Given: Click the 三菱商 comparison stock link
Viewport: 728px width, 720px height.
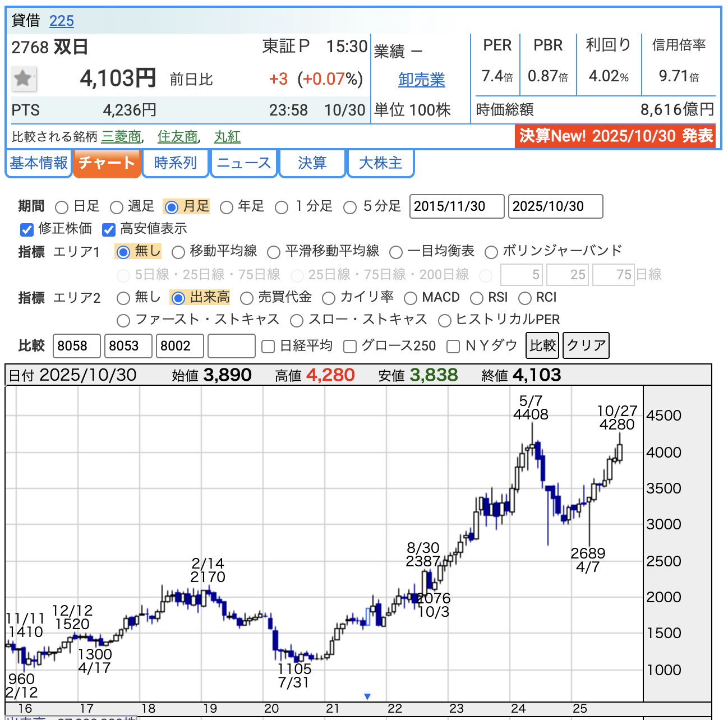Looking at the screenshot, I should [x=121, y=137].
